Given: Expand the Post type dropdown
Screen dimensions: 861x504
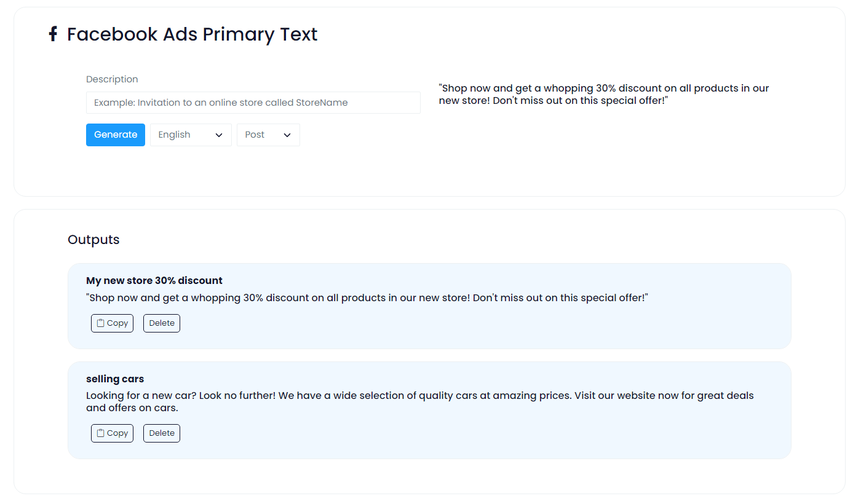Looking at the screenshot, I should click(x=268, y=135).
